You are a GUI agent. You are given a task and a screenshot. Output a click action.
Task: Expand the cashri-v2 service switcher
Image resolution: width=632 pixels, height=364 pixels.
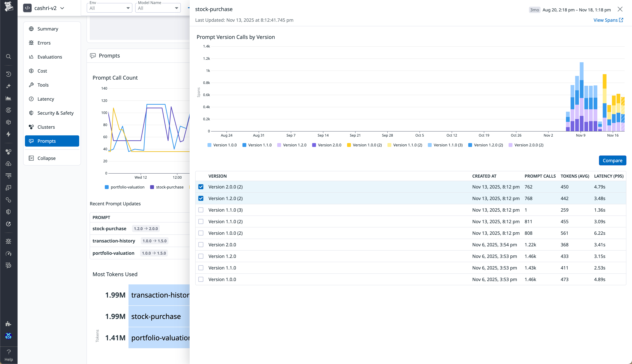click(x=62, y=8)
